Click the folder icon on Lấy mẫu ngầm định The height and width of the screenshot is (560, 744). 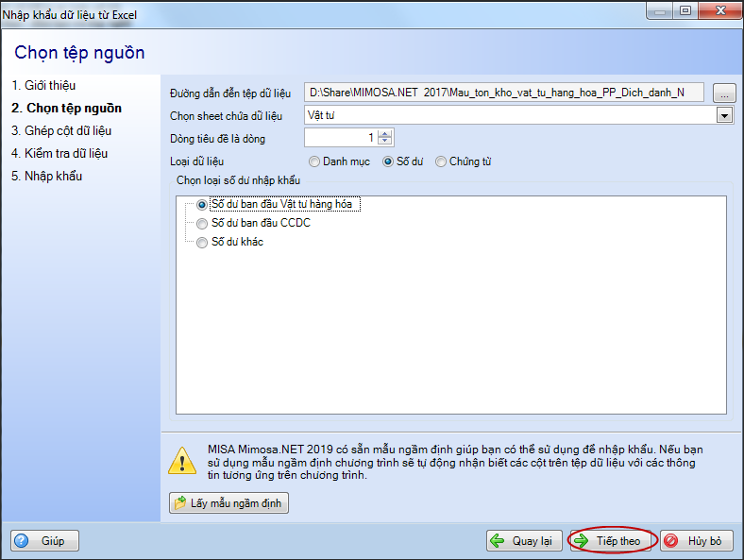180,503
